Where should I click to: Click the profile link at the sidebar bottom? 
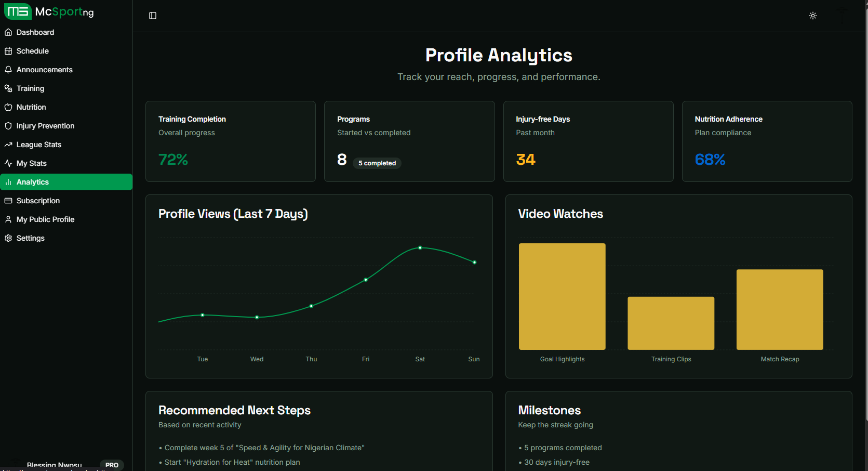tap(55, 465)
